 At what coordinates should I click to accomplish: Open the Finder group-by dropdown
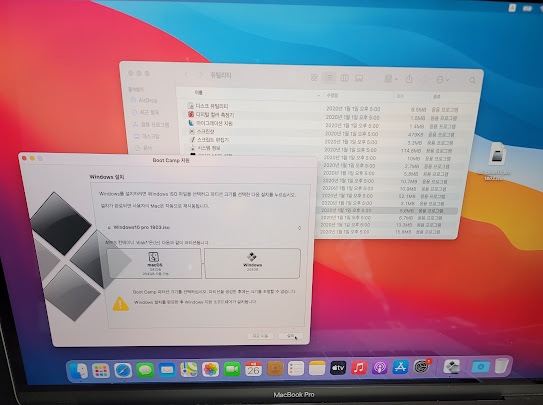[391, 79]
